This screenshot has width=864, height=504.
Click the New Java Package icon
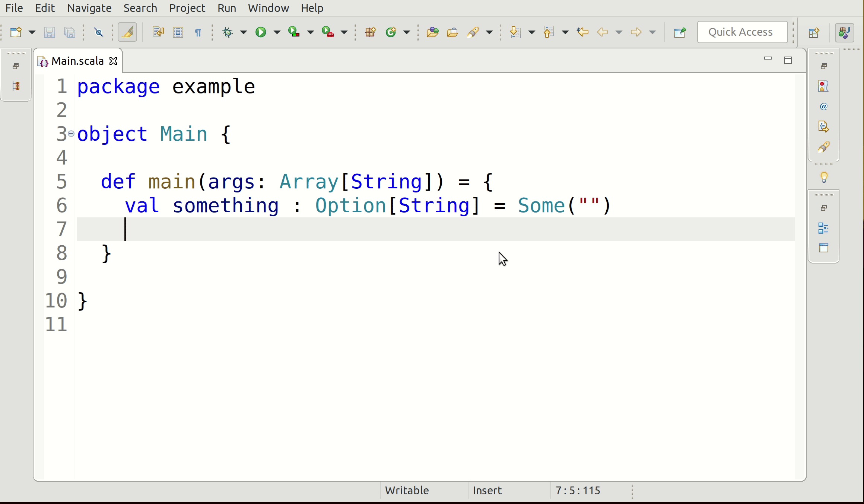pos(370,32)
